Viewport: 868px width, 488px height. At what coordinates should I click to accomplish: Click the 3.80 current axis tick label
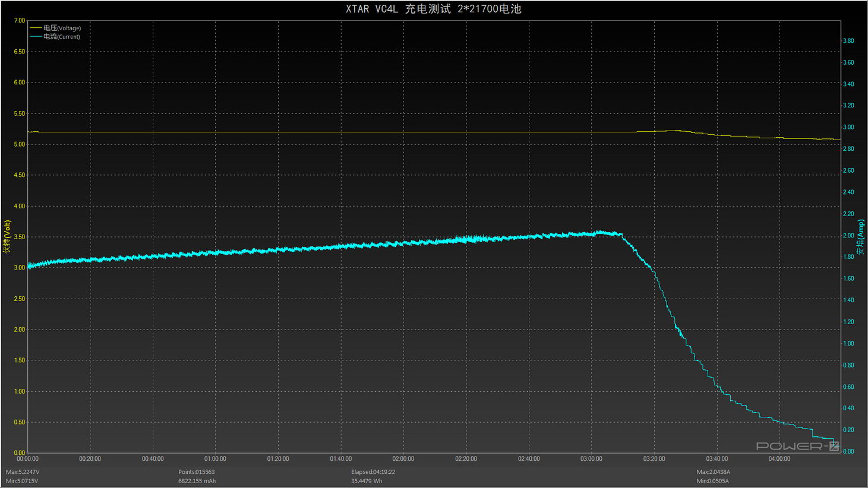[x=848, y=41]
